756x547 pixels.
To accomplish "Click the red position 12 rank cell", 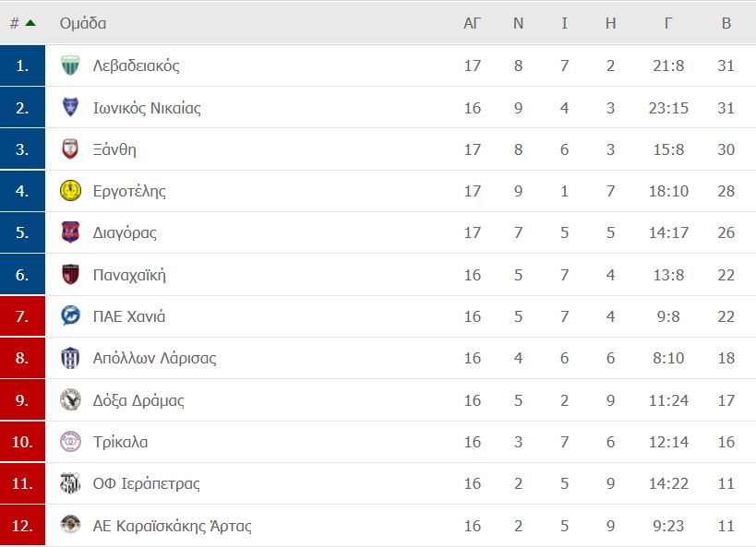I will coord(22,525).
